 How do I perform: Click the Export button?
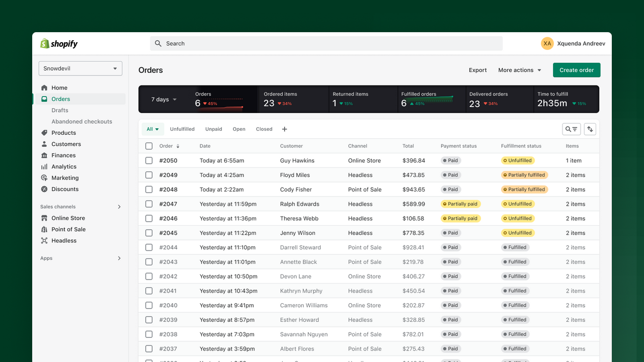click(x=477, y=70)
